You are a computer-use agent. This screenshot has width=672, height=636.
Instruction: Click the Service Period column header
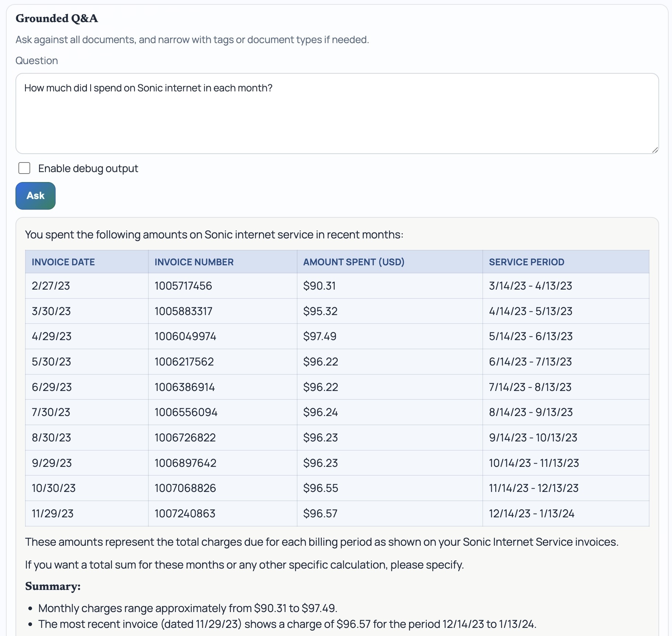pyautogui.click(x=527, y=262)
